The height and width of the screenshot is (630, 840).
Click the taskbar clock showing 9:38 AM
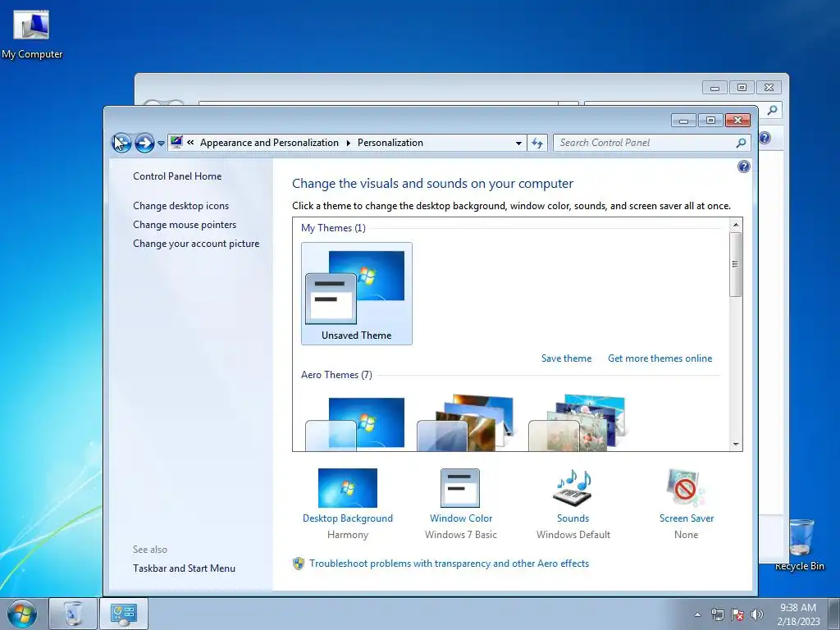tap(798, 614)
